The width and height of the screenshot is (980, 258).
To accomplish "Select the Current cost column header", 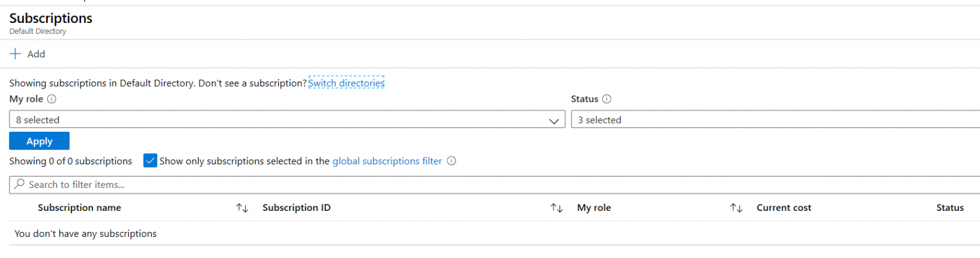I will click(783, 208).
